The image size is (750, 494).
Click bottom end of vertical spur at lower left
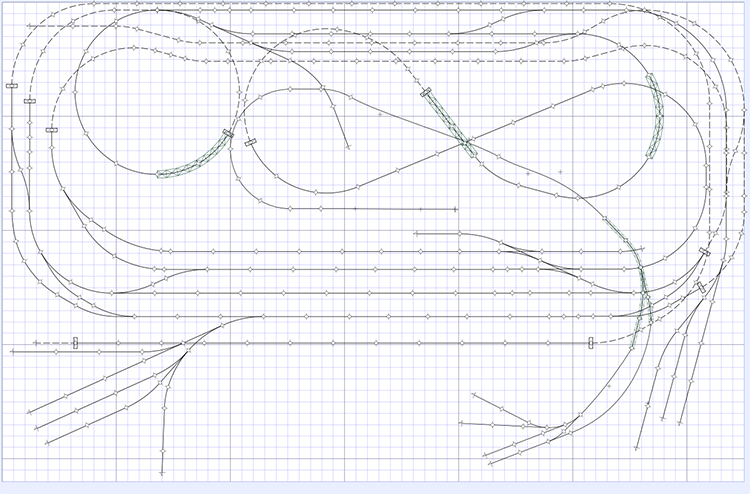pyautogui.click(x=162, y=471)
